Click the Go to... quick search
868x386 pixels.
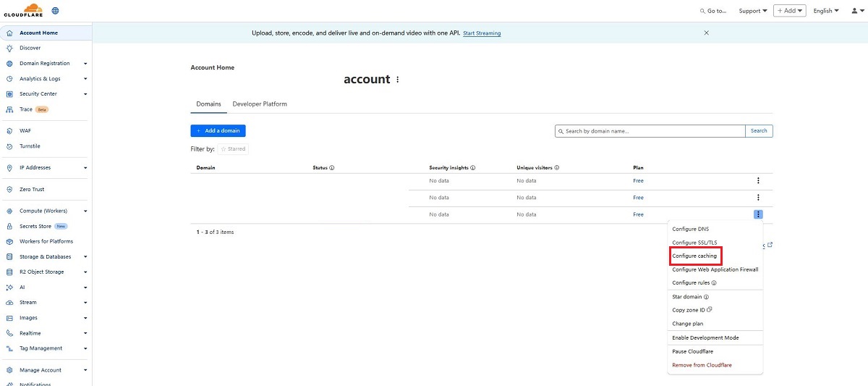click(713, 11)
